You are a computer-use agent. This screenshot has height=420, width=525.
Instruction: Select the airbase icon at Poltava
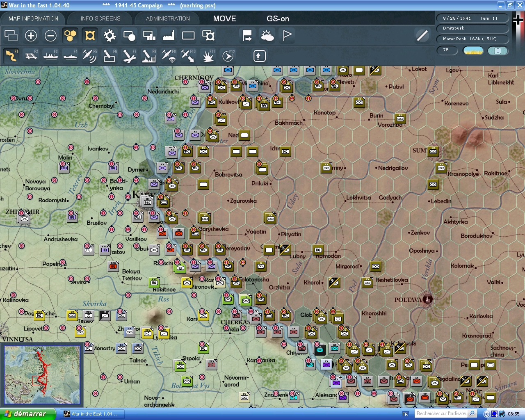[x=427, y=299]
